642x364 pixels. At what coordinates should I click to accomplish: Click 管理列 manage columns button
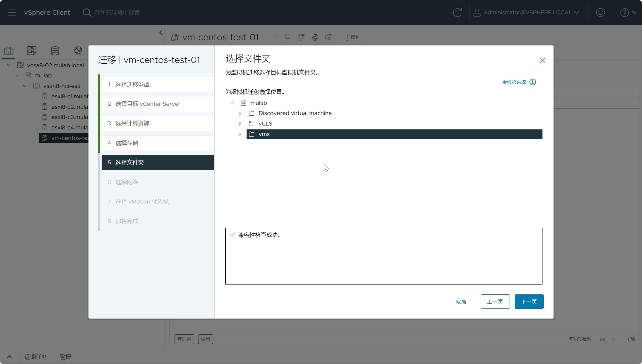coord(184,339)
